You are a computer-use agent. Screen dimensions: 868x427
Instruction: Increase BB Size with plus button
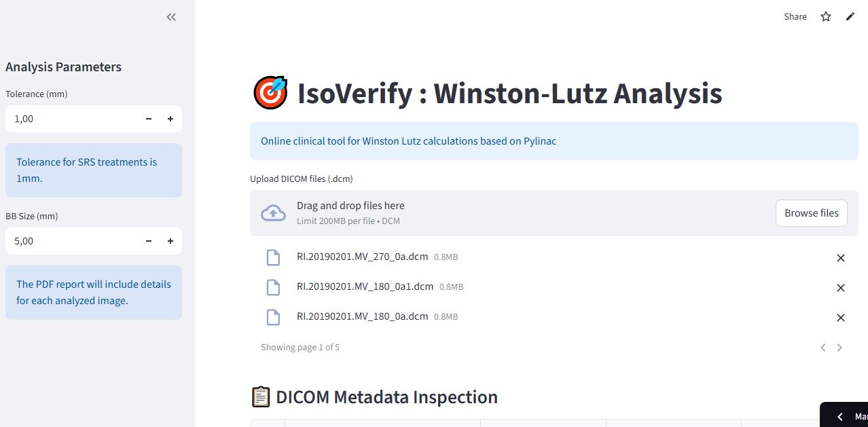click(x=170, y=241)
